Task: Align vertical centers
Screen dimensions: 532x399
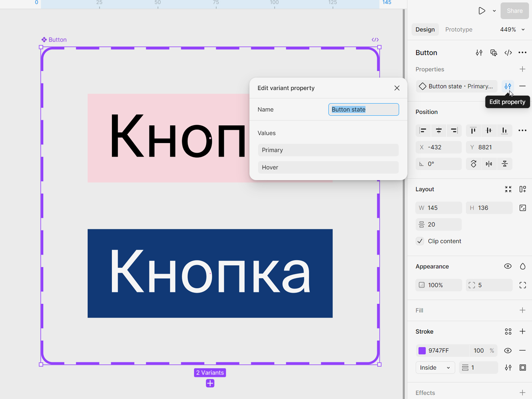Action: click(x=489, y=130)
